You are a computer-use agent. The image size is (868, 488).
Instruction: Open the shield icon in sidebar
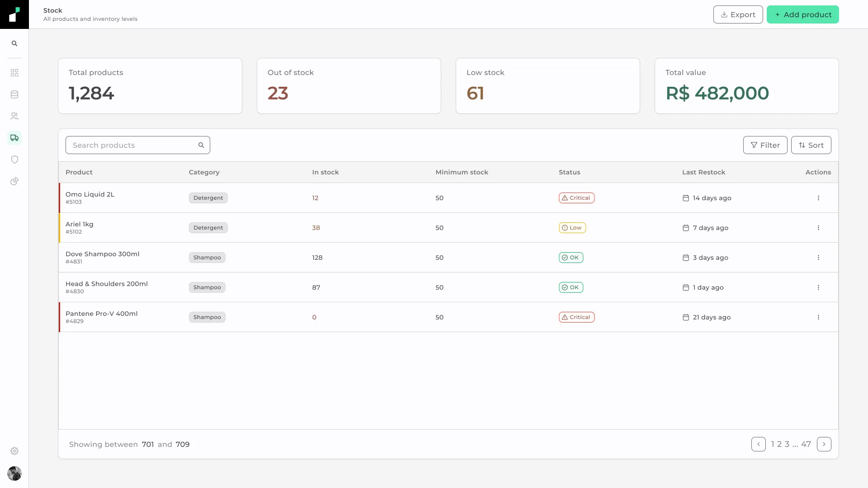pyautogui.click(x=14, y=160)
